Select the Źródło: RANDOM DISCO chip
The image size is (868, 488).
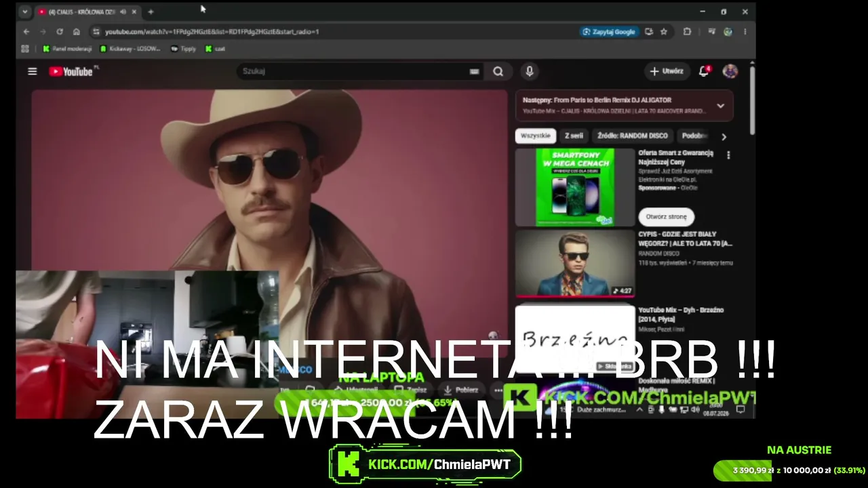tap(632, 136)
